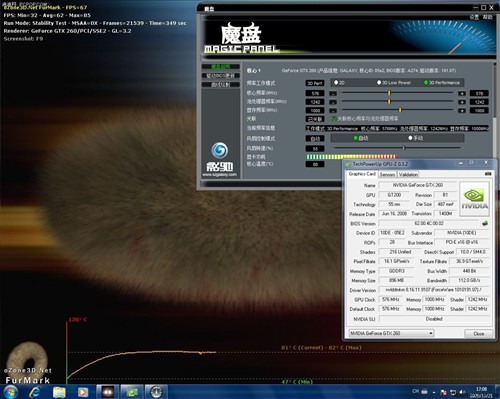Toggle the link core and shader frequency checkbox

coord(334,119)
